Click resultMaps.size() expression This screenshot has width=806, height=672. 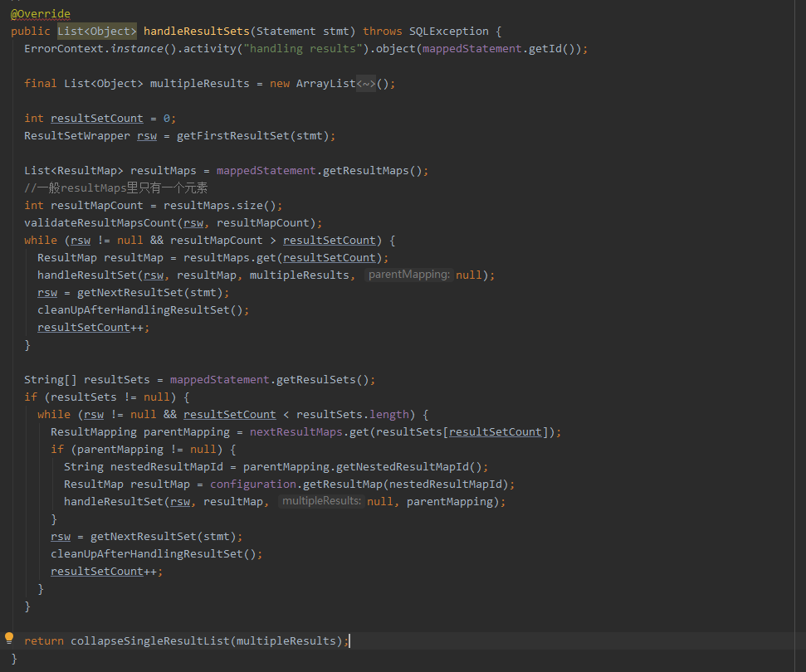pyautogui.click(x=219, y=206)
